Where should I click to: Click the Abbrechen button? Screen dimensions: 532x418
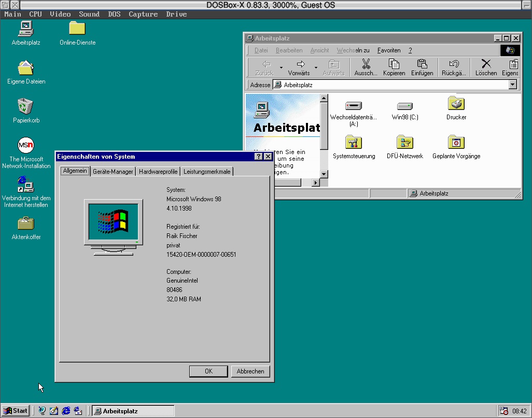tap(250, 371)
